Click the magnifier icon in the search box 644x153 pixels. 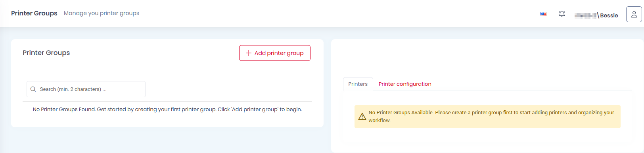pos(33,89)
